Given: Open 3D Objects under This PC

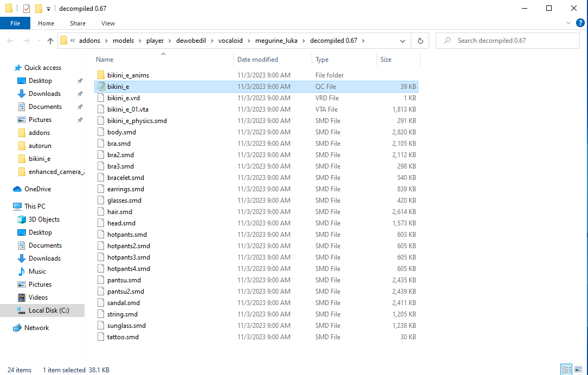Looking at the screenshot, I should 44,219.
